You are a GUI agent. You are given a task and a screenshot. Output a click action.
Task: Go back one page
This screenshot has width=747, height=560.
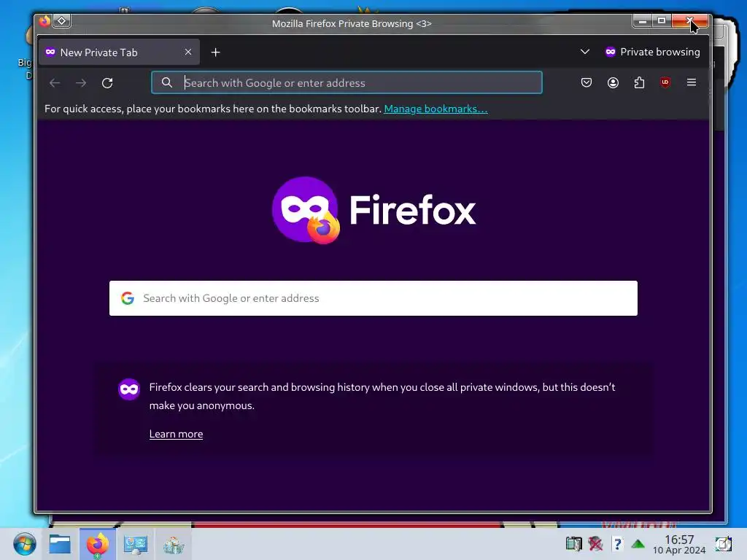point(55,83)
